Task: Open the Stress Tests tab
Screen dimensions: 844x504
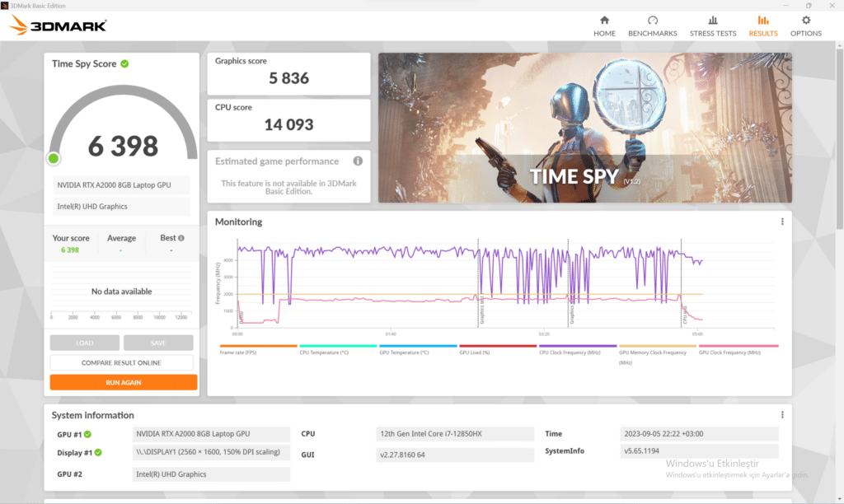Action: click(x=713, y=26)
